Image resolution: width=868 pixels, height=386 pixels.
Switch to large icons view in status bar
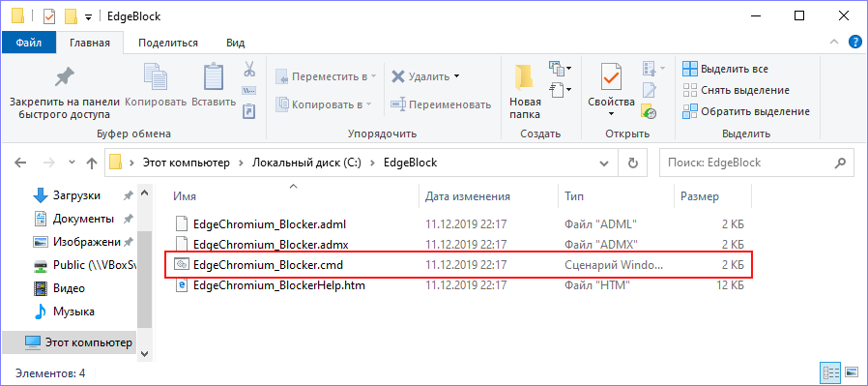[x=851, y=371]
